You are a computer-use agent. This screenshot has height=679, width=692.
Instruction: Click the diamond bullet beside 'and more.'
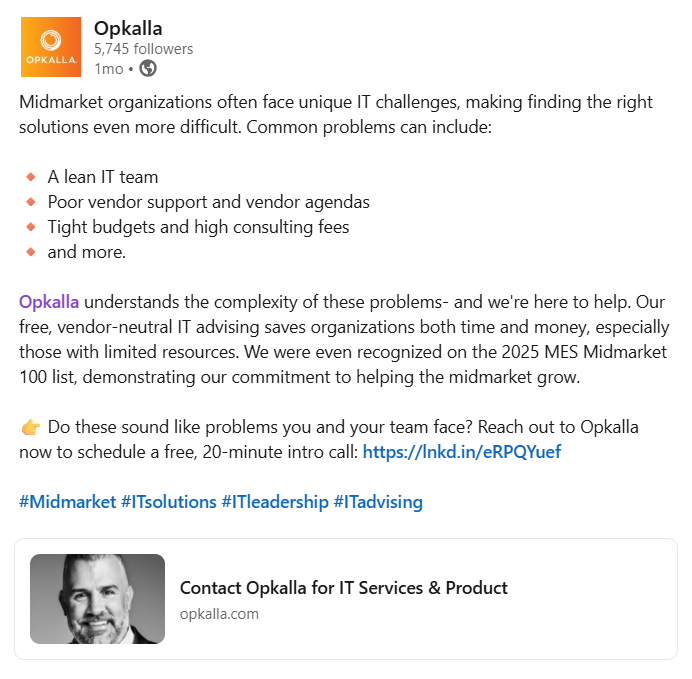point(30,252)
